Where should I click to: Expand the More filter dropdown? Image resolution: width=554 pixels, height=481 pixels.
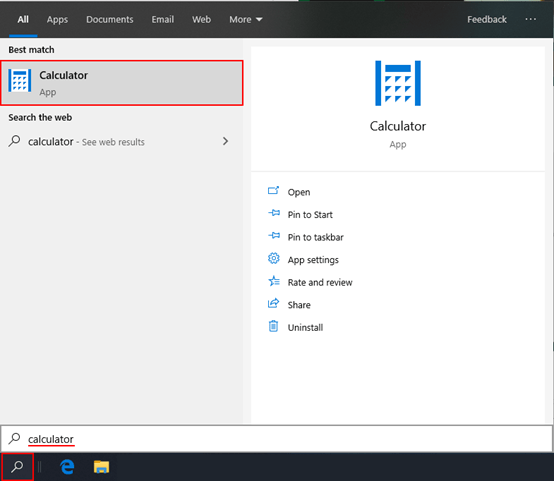click(x=246, y=19)
